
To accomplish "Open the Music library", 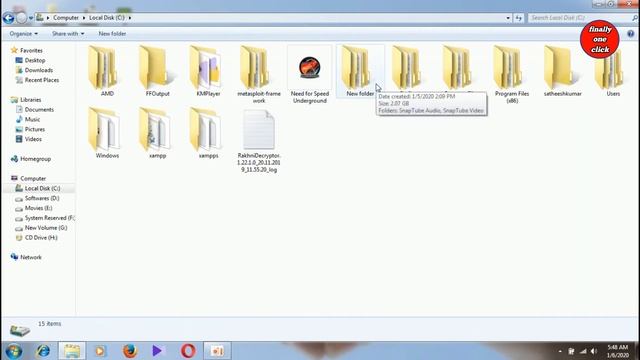I will pyautogui.click(x=32, y=120).
